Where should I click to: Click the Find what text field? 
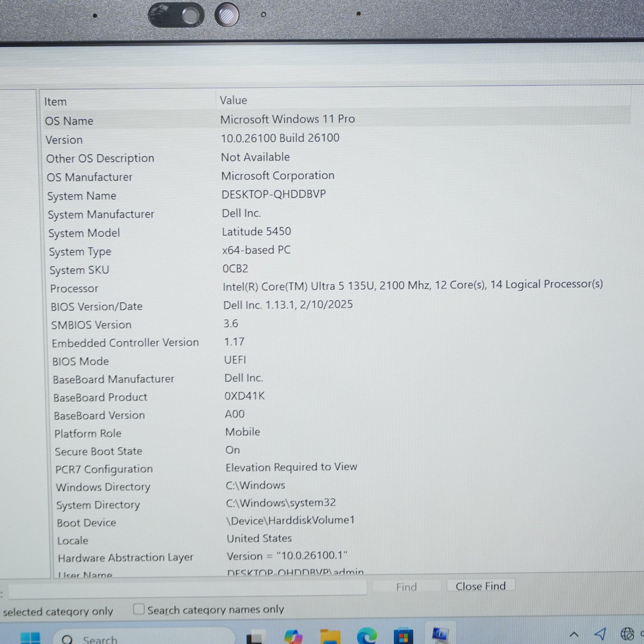tap(187, 589)
